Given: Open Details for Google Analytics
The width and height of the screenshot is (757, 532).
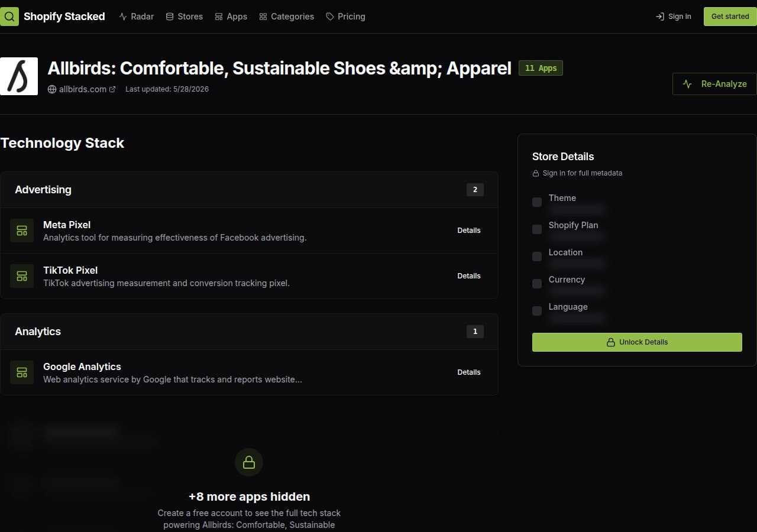Looking at the screenshot, I should (x=469, y=372).
